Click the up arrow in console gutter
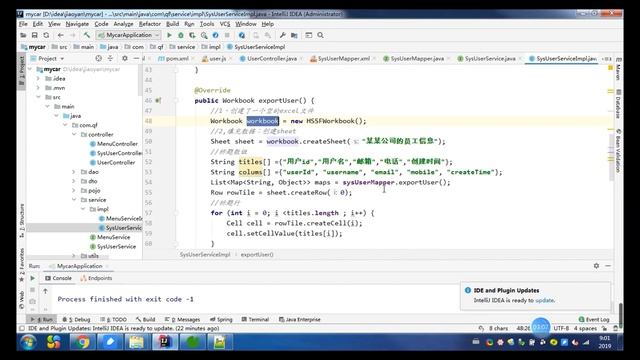Viewport: 640px width, 360px height. (x=45, y=291)
